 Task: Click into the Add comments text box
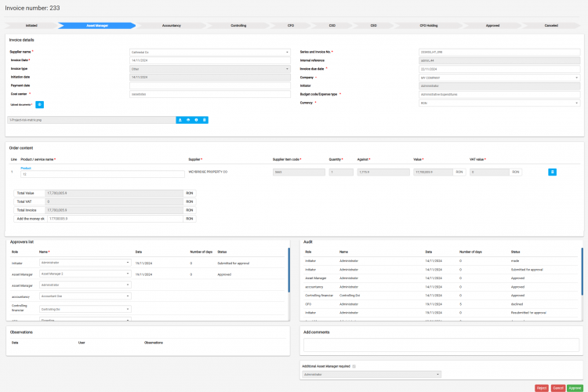441,344
